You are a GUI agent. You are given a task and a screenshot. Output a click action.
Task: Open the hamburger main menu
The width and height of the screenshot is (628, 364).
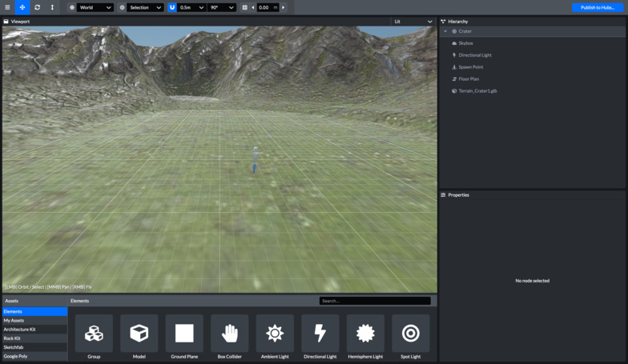pos(7,7)
